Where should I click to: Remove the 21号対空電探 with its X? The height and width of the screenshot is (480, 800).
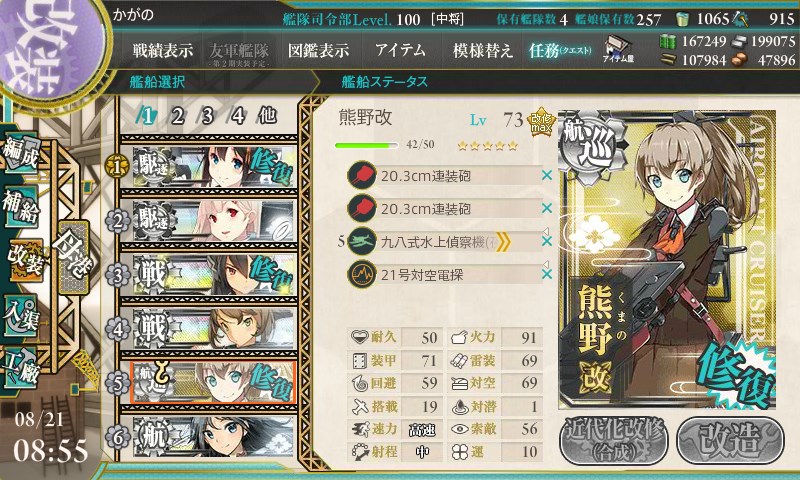click(547, 274)
